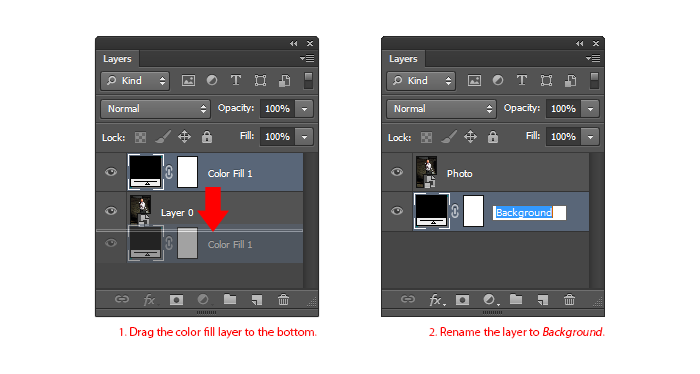
Task: Open left Layers panel flyout menu
Action: [x=307, y=58]
